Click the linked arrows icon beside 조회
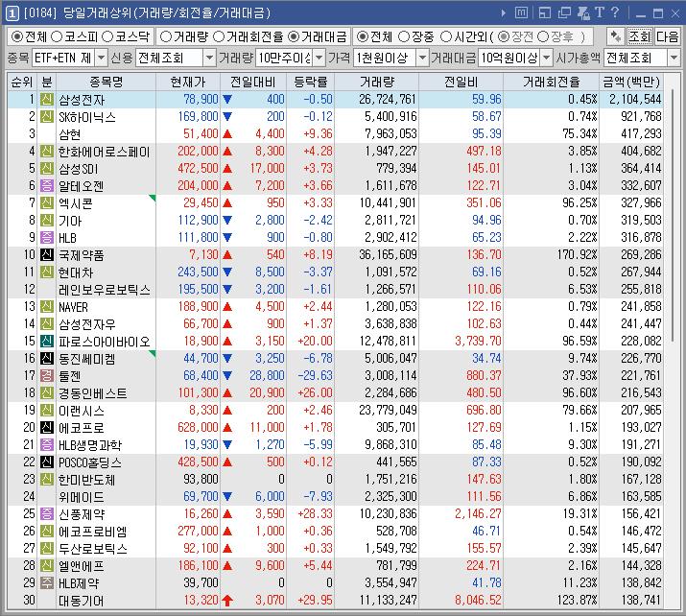This screenshot has height=616, width=686. tap(616, 36)
